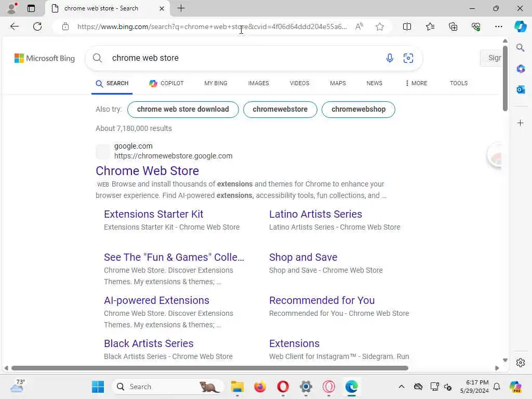Click the 'chromewebstore' suggestion pill
The height and width of the screenshot is (399, 532).
(280, 109)
